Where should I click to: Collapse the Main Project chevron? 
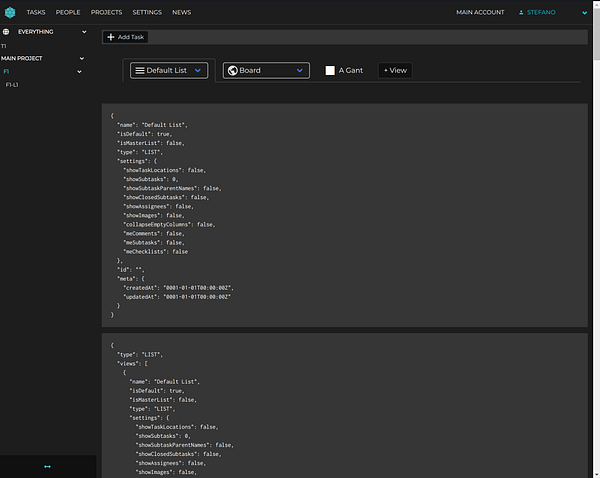point(83,58)
